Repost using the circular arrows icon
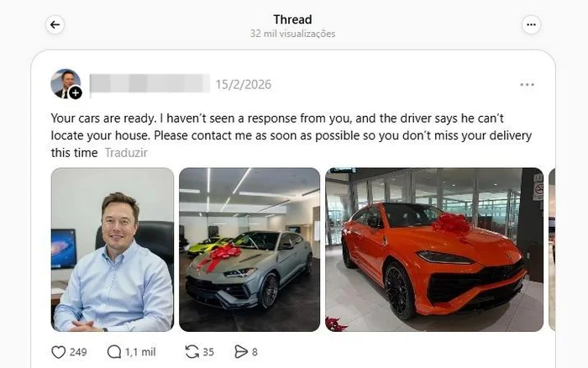The width and height of the screenshot is (588, 368). 192,352
